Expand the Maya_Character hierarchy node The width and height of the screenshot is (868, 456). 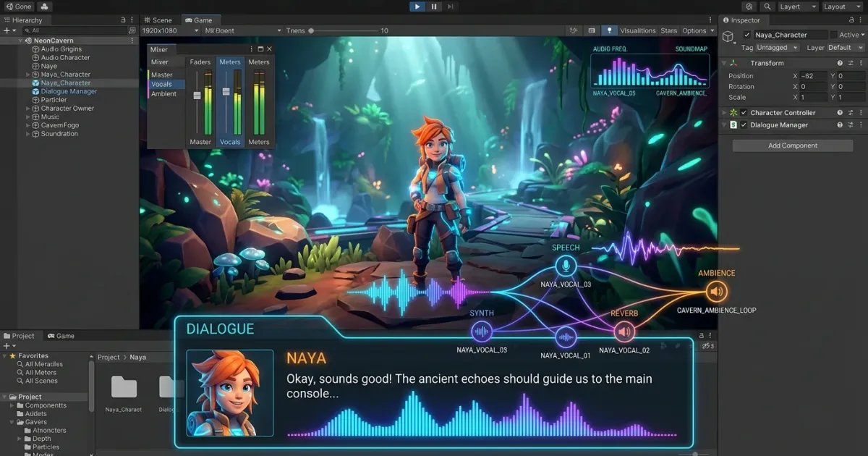click(27, 75)
